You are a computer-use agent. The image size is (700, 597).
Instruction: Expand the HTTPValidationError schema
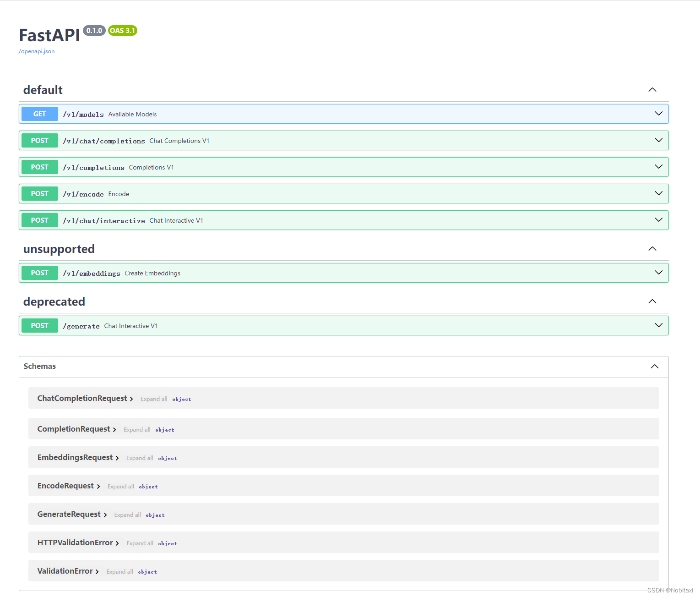point(78,542)
